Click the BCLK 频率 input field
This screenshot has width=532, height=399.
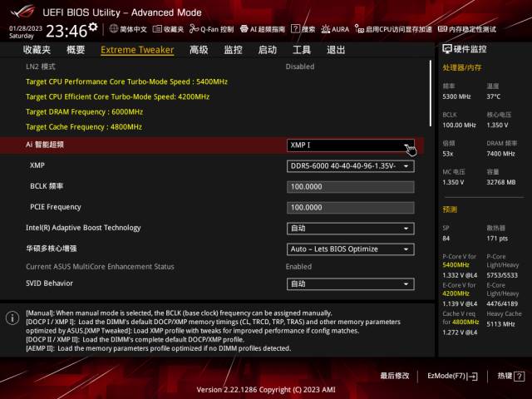[351, 187]
